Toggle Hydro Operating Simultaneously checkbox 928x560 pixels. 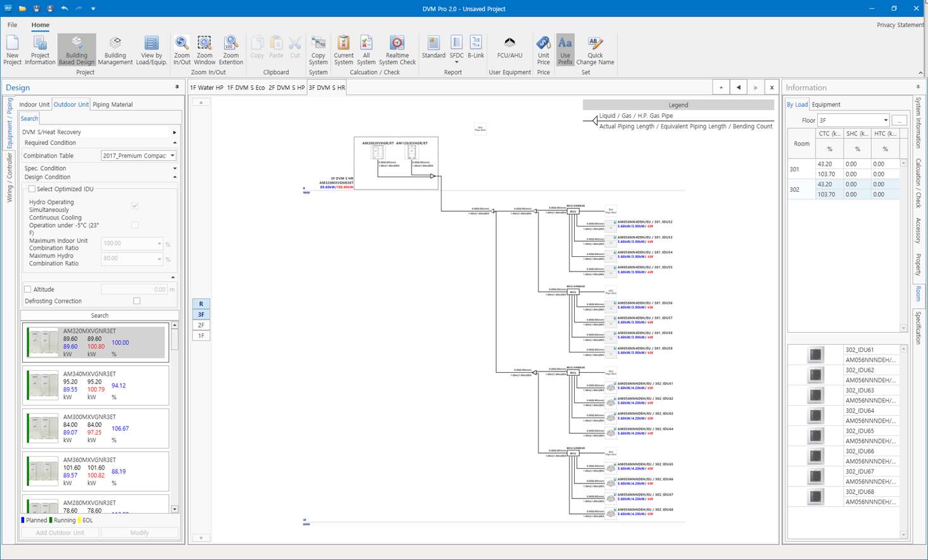click(135, 206)
